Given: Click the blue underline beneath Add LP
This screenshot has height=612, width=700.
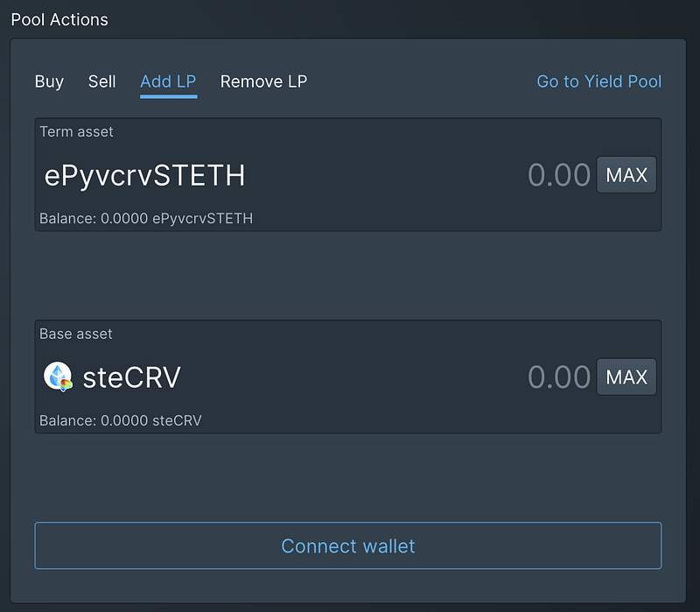Looking at the screenshot, I should tap(168, 96).
